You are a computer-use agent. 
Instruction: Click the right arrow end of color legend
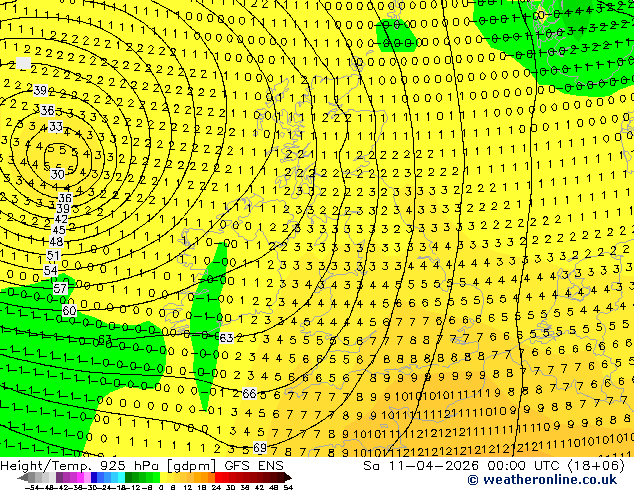click(x=288, y=478)
